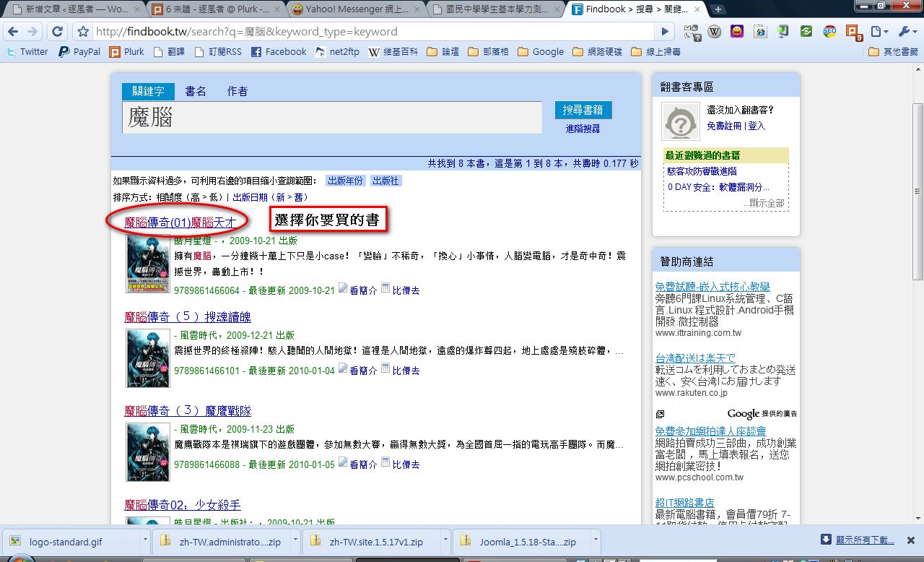Select the 關鍵字 search mode tab

(x=148, y=92)
